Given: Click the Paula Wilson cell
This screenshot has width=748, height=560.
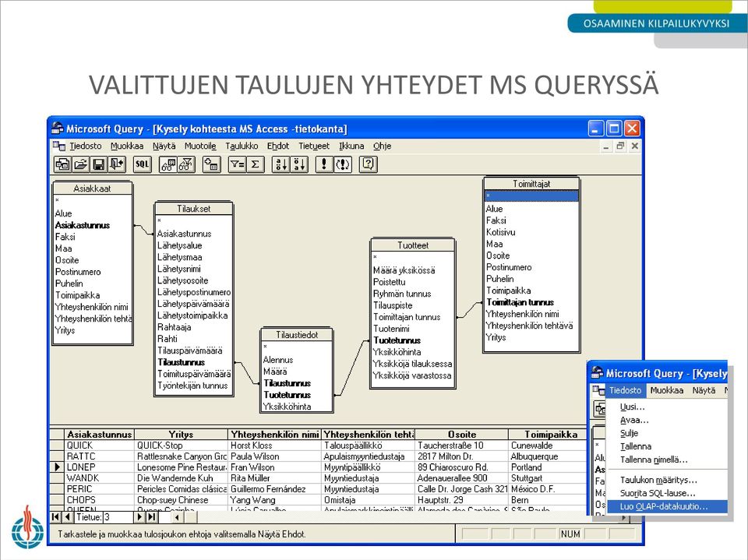Looking at the screenshot, I should 275,456.
